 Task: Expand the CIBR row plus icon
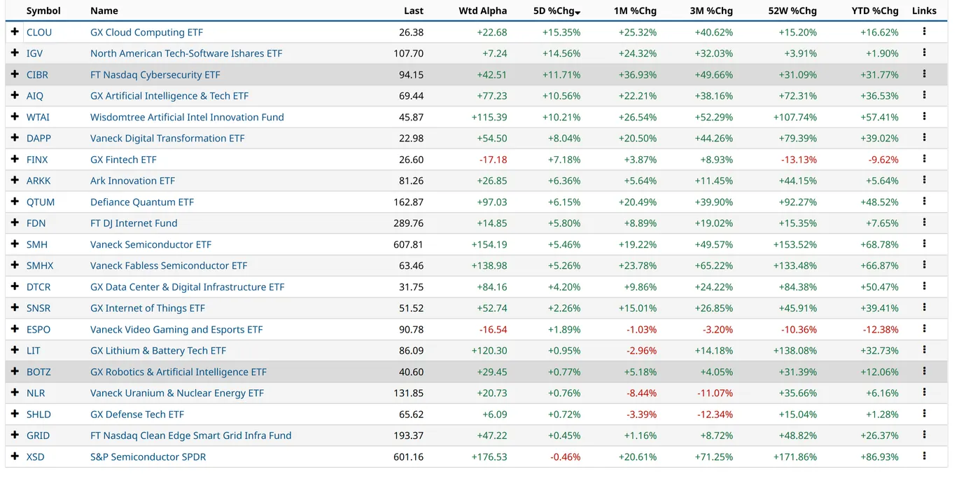15,74
